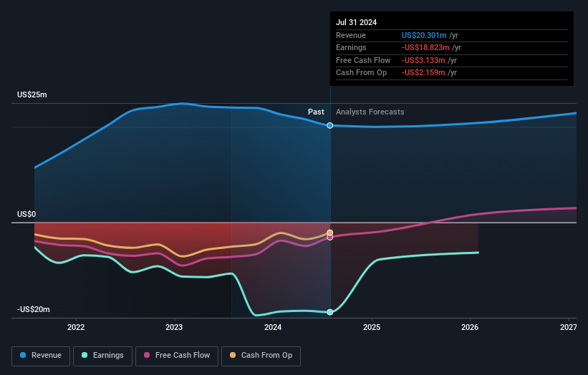Image resolution: width=588 pixels, height=375 pixels.
Task: Click the -US$20m axis label
Action: (x=34, y=309)
